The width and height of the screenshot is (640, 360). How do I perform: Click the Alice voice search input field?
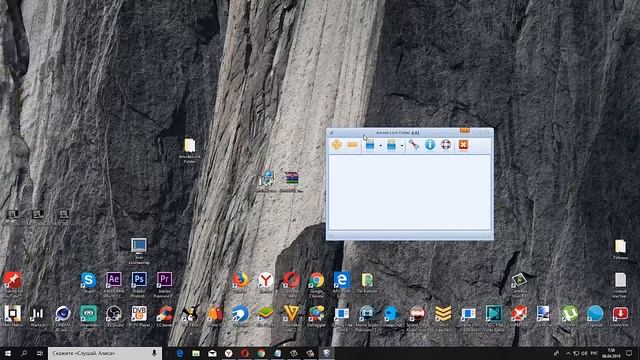[105, 353]
